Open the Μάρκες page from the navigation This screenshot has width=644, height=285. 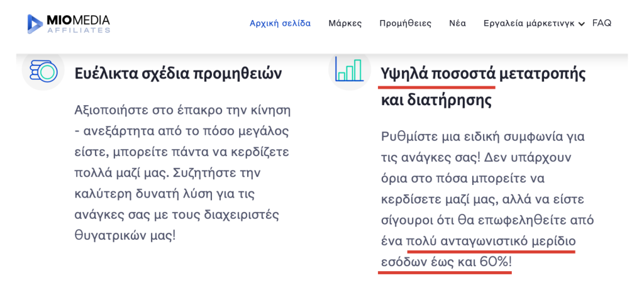[x=345, y=23]
